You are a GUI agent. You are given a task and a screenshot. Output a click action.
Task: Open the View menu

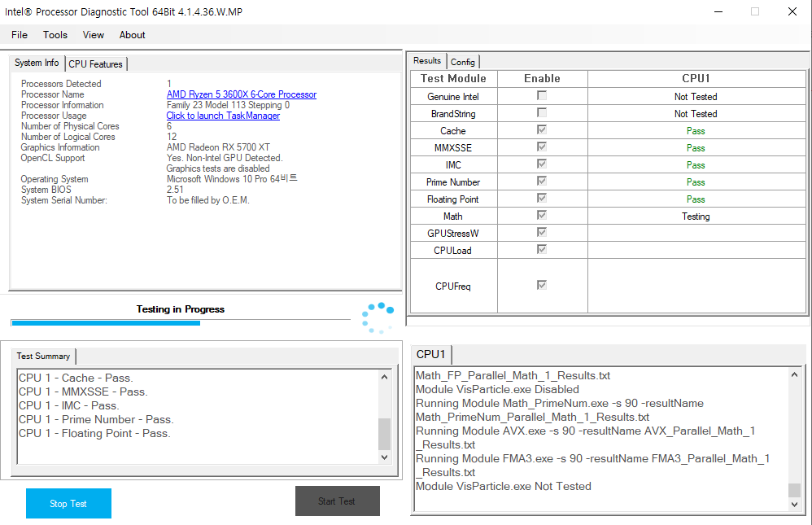pyautogui.click(x=94, y=35)
